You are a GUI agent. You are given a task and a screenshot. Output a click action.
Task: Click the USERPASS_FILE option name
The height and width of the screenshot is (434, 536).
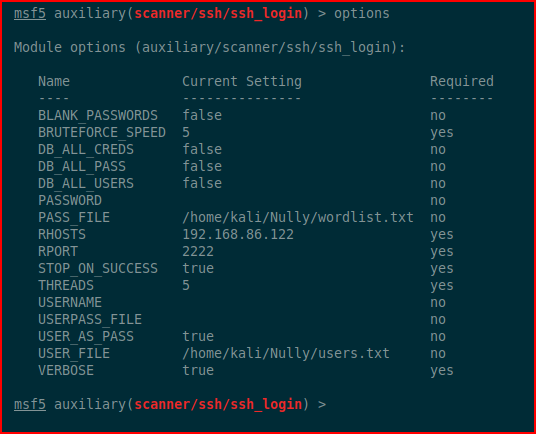(90, 320)
